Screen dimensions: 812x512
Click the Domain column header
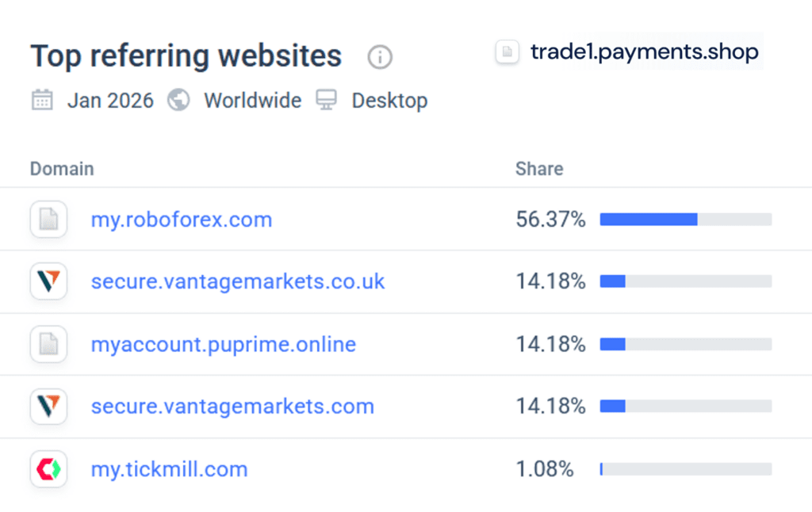(x=62, y=169)
